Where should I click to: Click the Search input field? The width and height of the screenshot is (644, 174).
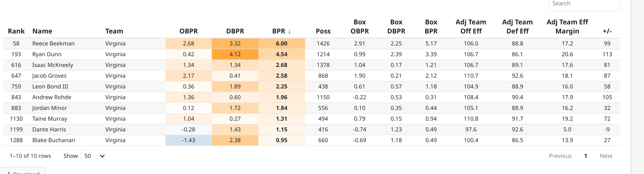(x=584, y=4)
